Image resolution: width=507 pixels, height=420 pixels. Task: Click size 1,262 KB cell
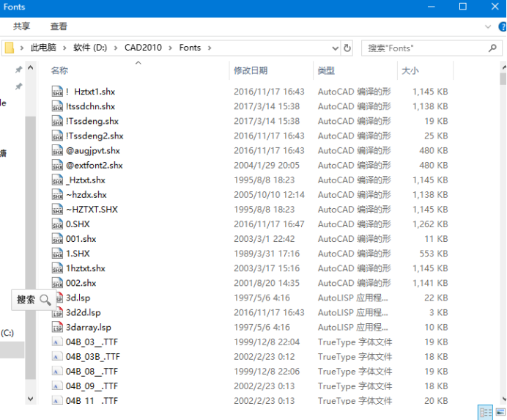pyautogui.click(x=430, y=224)
